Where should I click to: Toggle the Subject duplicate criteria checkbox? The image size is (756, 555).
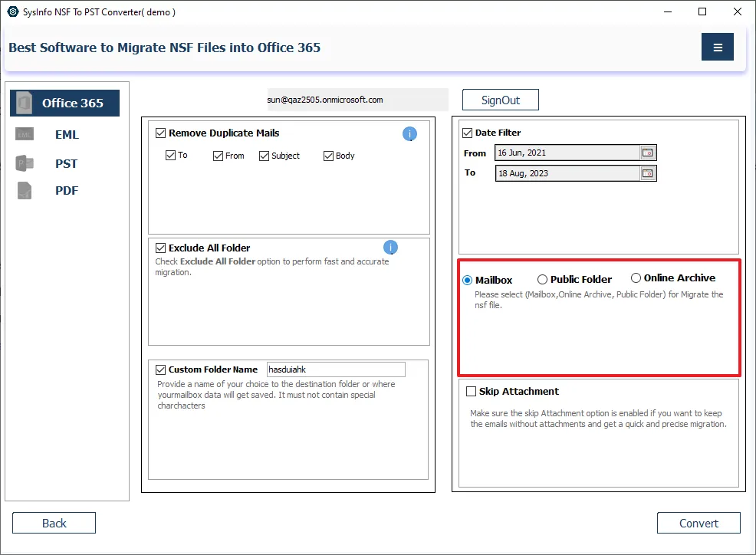coord(265,156)
